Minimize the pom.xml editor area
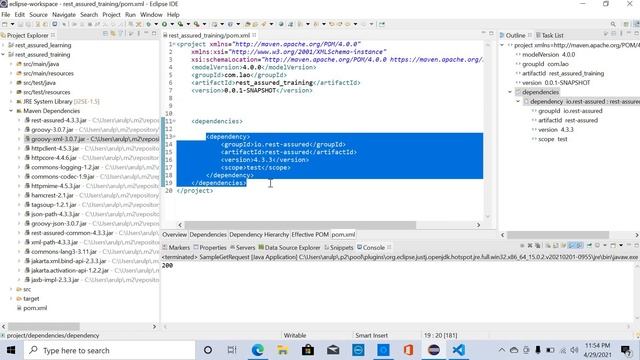The height and width of the screenshot is (360, 640). [483, 33]
